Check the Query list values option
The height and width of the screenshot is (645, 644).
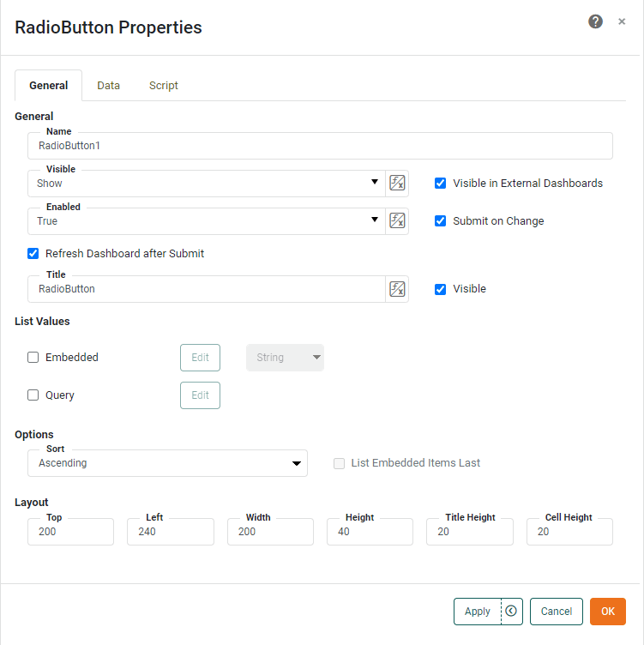click(x=33, y=395)
